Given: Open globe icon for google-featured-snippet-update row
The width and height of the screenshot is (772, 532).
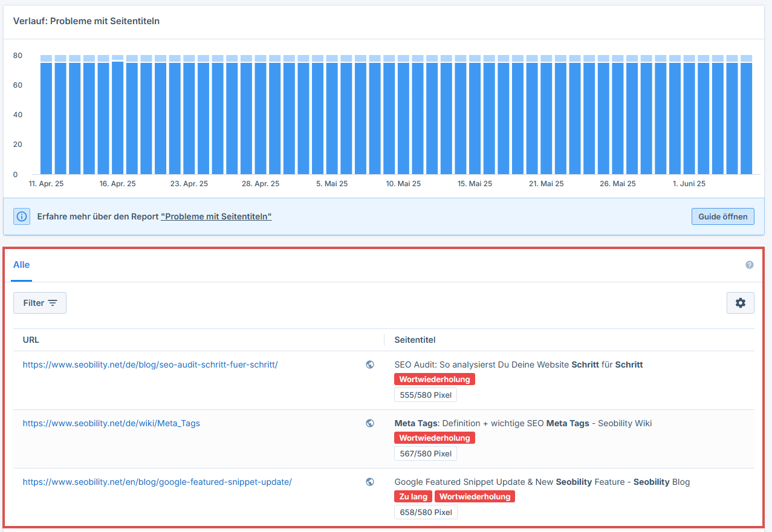Looking at the screenshot, I should click(370, 482).
